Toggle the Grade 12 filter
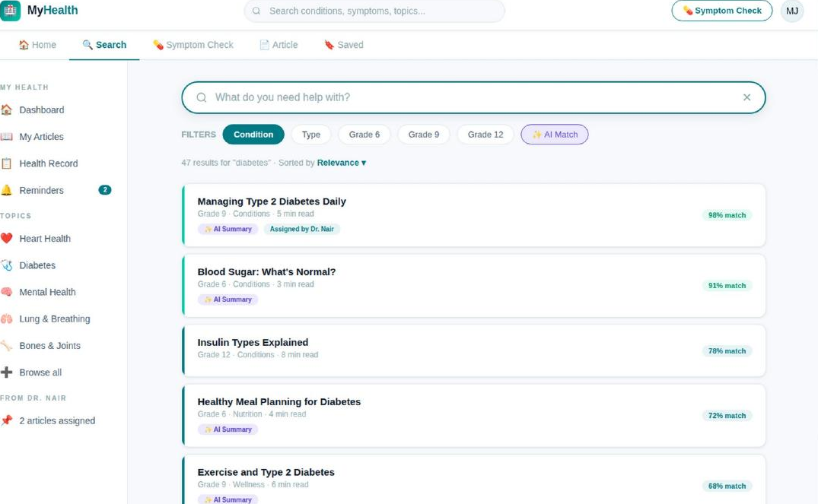 485,135
